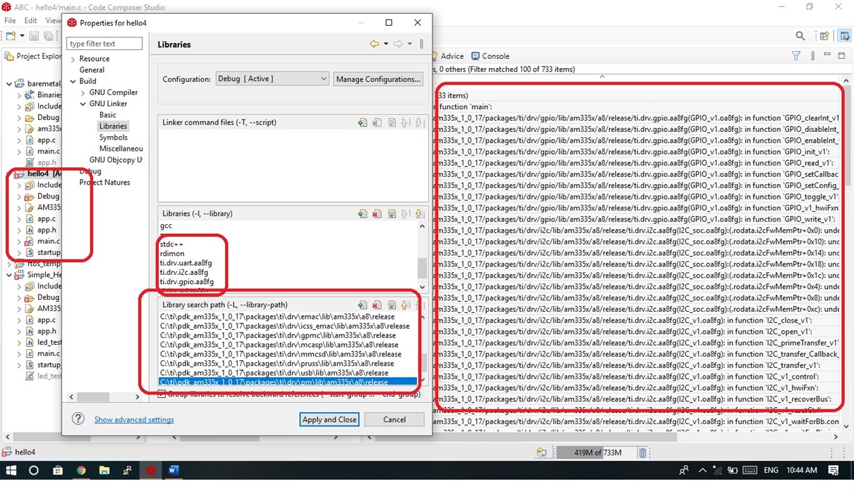Open Chrome from Windows taskbar

[x=81, y=470]
